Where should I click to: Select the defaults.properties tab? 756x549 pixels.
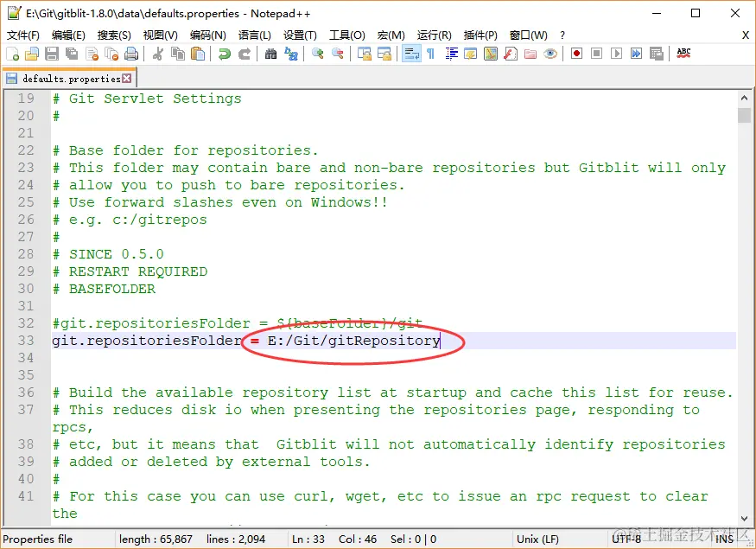[x=72, y=79]
